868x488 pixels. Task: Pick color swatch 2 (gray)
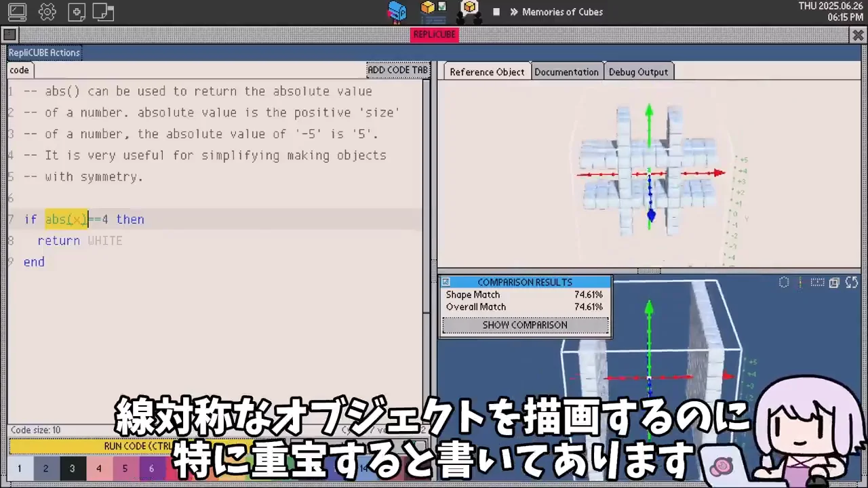(46, 468)
